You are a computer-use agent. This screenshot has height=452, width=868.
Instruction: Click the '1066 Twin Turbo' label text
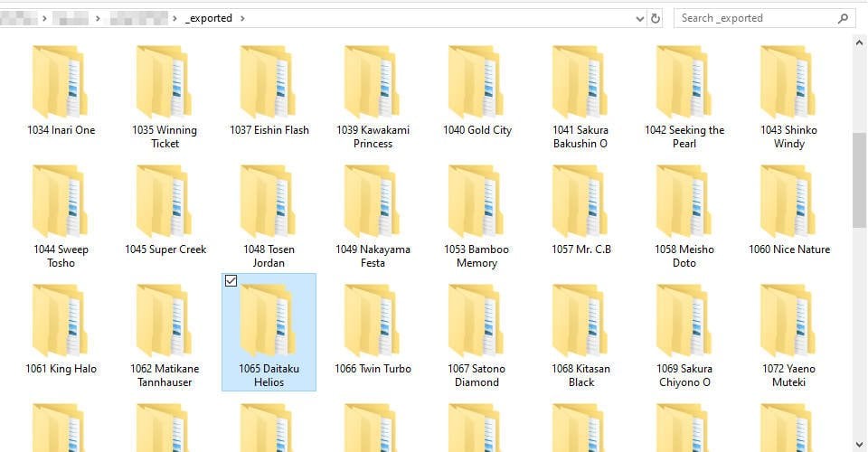coord(373,369)
